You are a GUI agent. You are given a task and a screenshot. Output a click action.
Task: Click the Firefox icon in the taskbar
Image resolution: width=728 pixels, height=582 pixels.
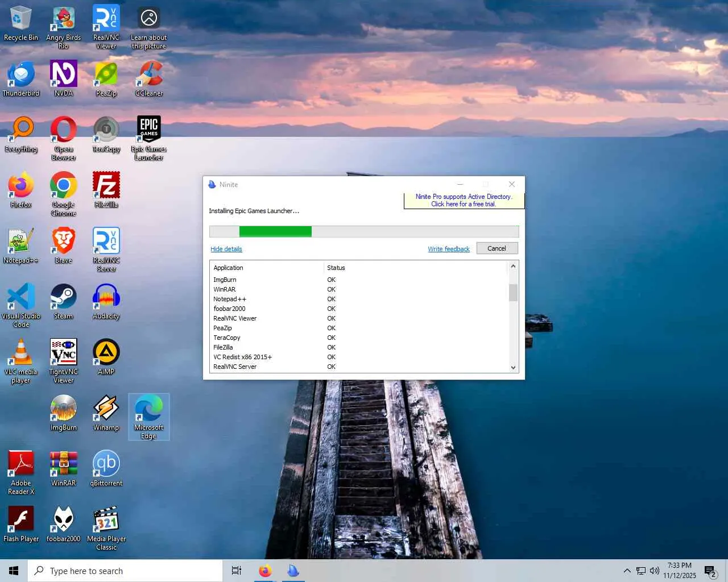(265, 571)
